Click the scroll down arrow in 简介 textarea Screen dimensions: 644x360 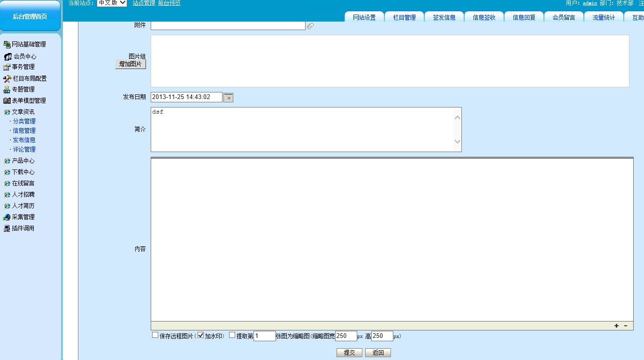click(x=458, y=142)
